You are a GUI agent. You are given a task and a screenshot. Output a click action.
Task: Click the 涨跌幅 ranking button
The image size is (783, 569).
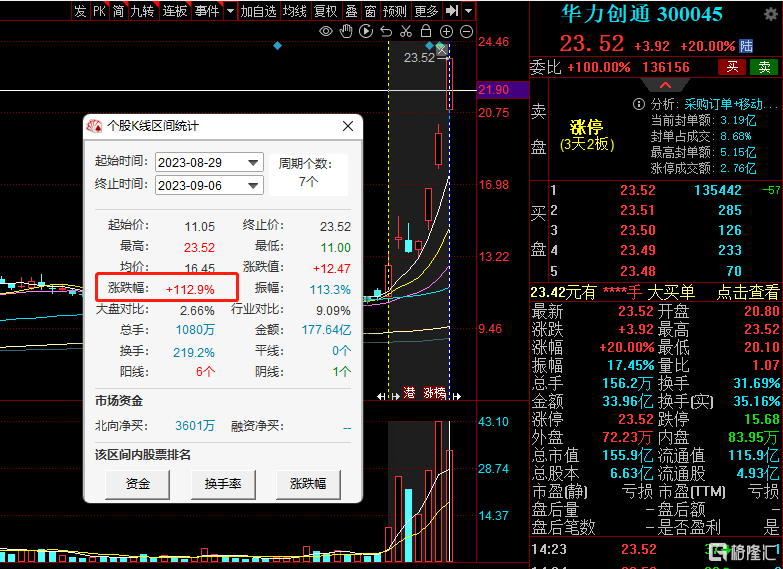308,484
